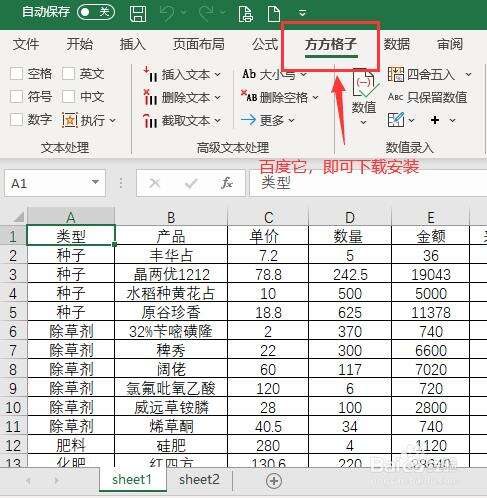This screenshot has height=498, width=487.
Task: Click the Ab 大小写 icon
Action: click(x=249, y=74)
